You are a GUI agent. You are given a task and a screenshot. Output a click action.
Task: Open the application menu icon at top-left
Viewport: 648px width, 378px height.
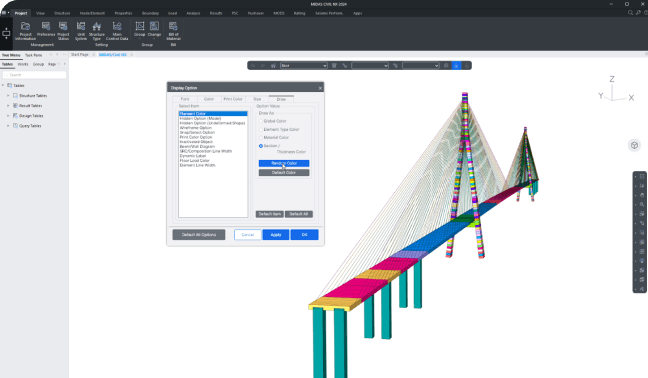click(x=4, y=13)
